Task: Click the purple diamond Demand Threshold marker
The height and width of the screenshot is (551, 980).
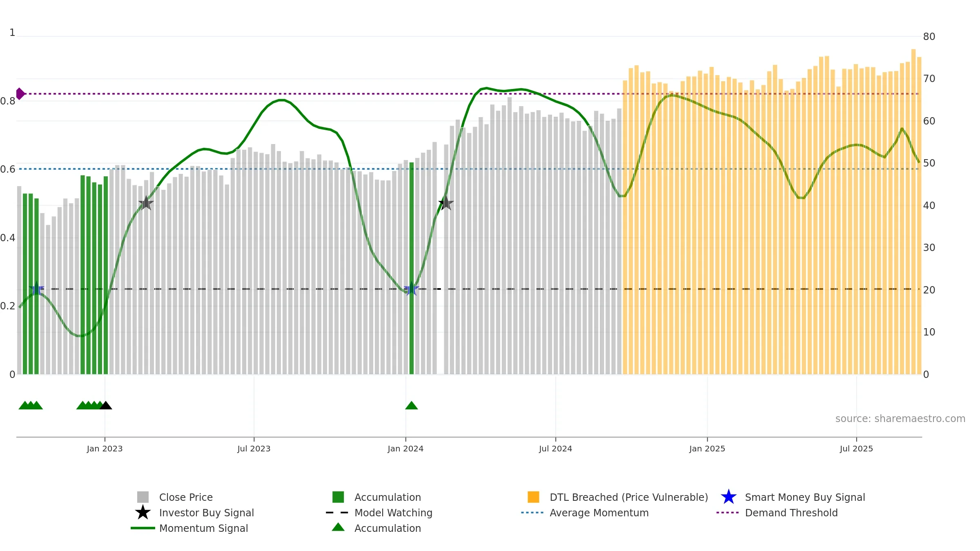Action: click(20, 94)
